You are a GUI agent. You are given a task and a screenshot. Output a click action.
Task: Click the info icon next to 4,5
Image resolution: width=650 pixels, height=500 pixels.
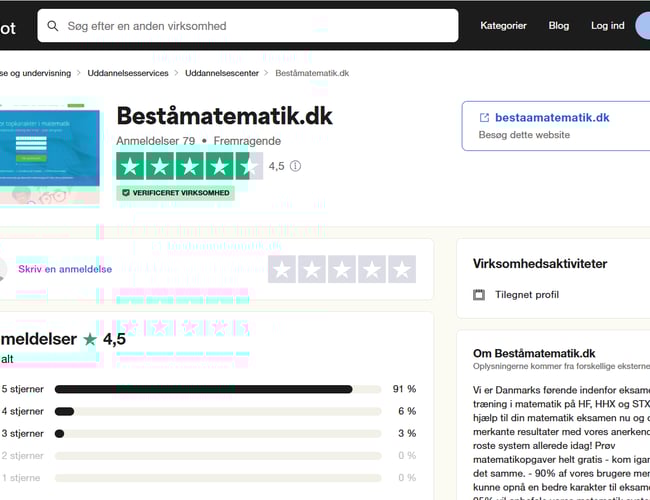(296, 166)
